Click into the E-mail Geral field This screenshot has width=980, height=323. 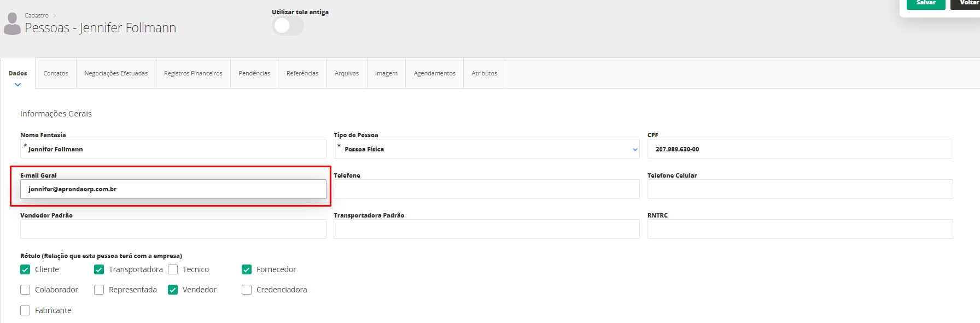tap(173, 189)
